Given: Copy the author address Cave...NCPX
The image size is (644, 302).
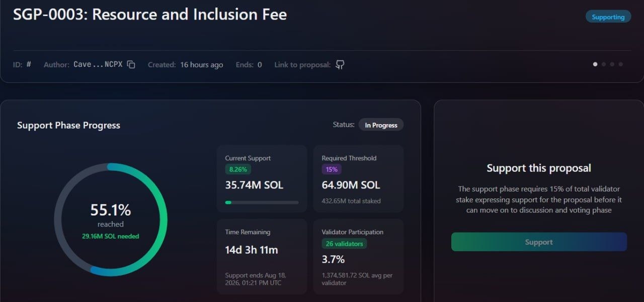Looking at the screenshot, I should 131,65.
